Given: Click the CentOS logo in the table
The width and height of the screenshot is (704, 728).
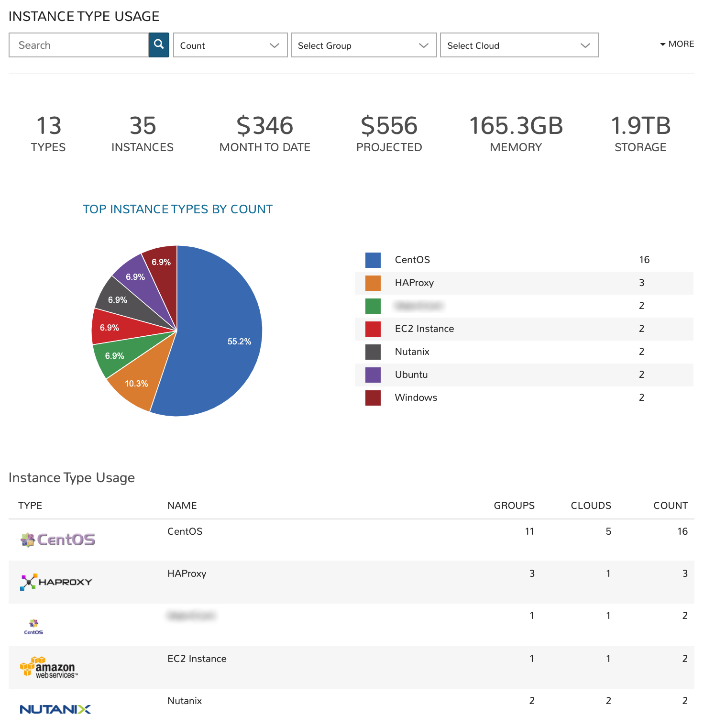Looking at the screenshot, I should pos(58,540).
